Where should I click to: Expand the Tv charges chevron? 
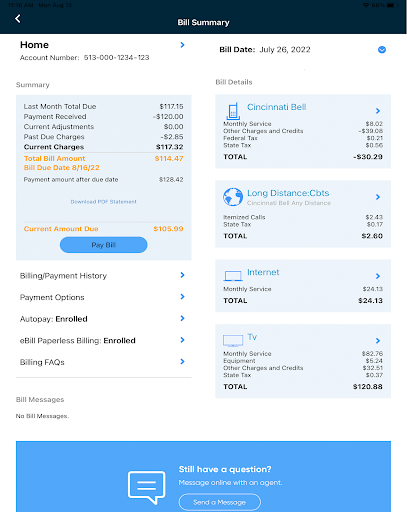pyautogui.click(x=378, y=341)
